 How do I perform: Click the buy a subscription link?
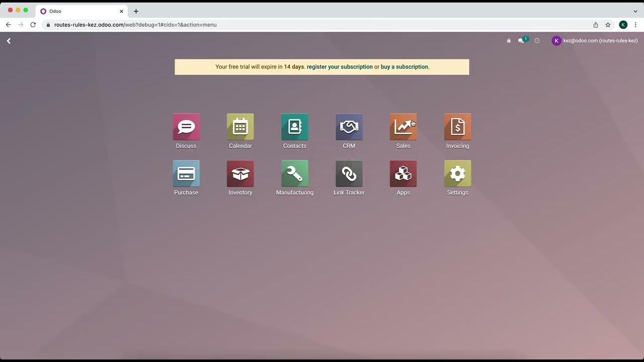click(405, 67)
